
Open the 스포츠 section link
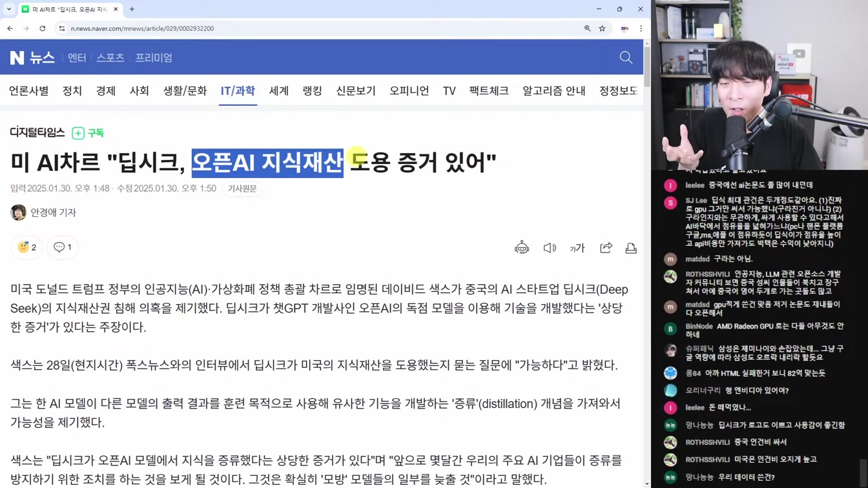tap(110, 57)
